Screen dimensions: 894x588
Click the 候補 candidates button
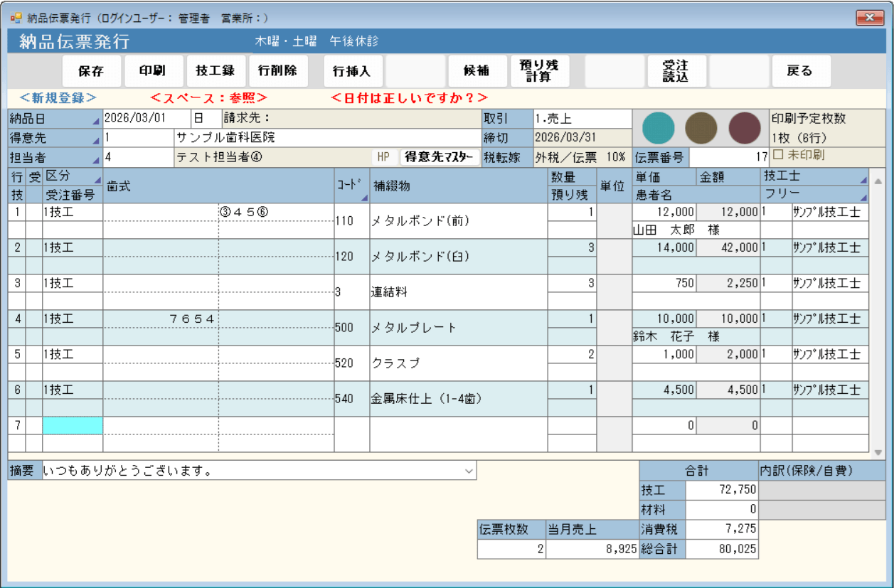click(x=476, y=71)
